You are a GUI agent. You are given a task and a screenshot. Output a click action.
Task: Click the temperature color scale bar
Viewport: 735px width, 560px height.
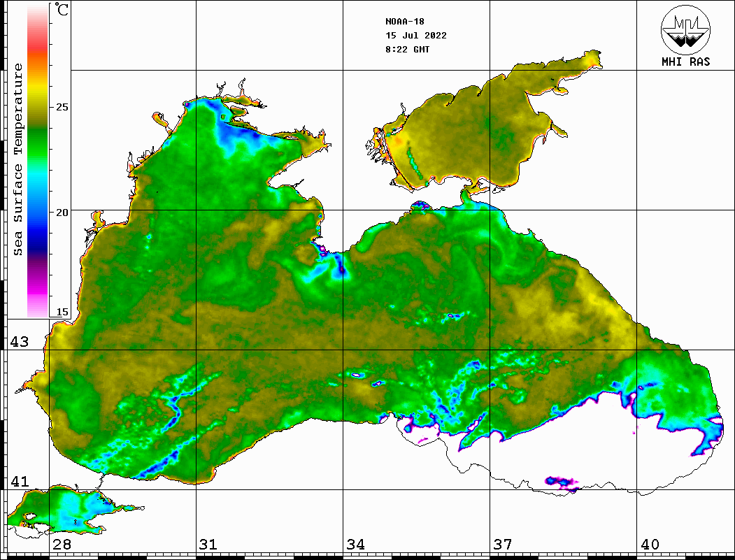point(38,160)
